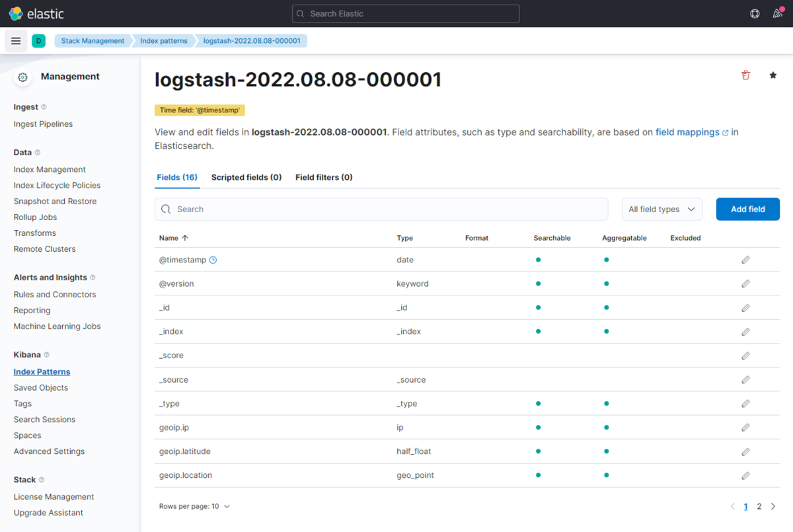
Task: Switch to Field filters tab
Action: click(324, 177)
